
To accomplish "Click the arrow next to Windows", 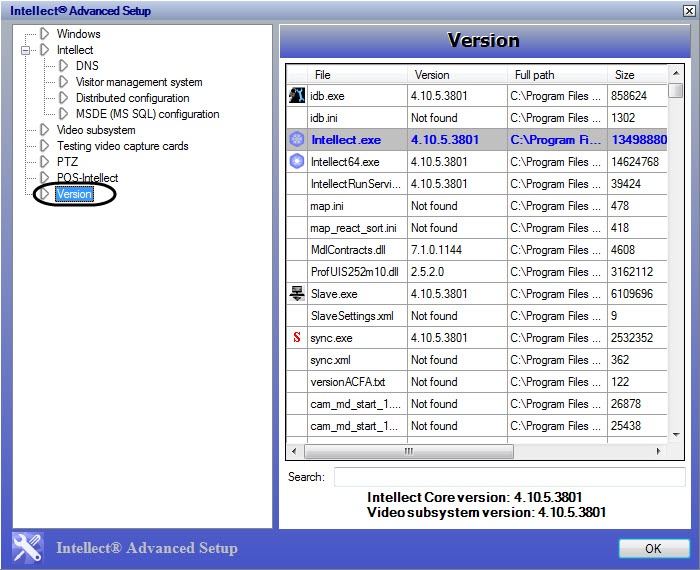I will click(x=45, y=33).
